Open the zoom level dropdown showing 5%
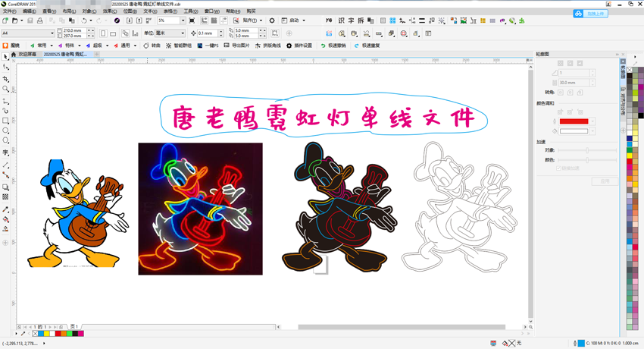The height and width of the screenshot is (349, 644). [183, 20]
